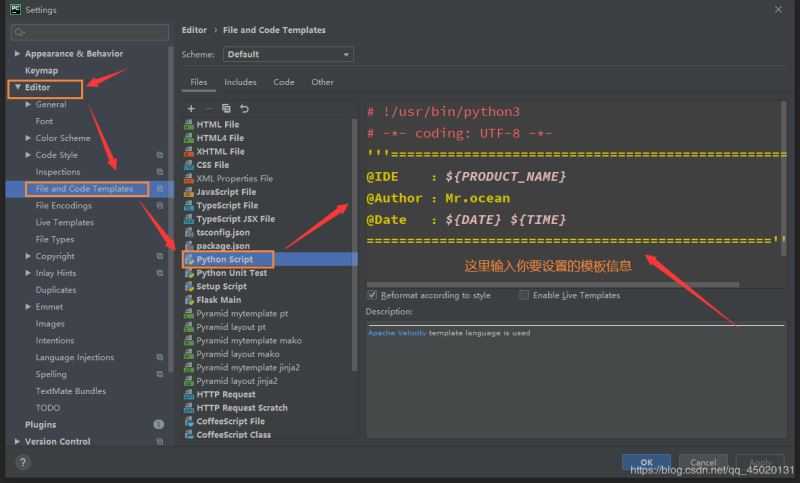
Task: Select the TypeScript JSX File icon
Action: click(189, 219)
